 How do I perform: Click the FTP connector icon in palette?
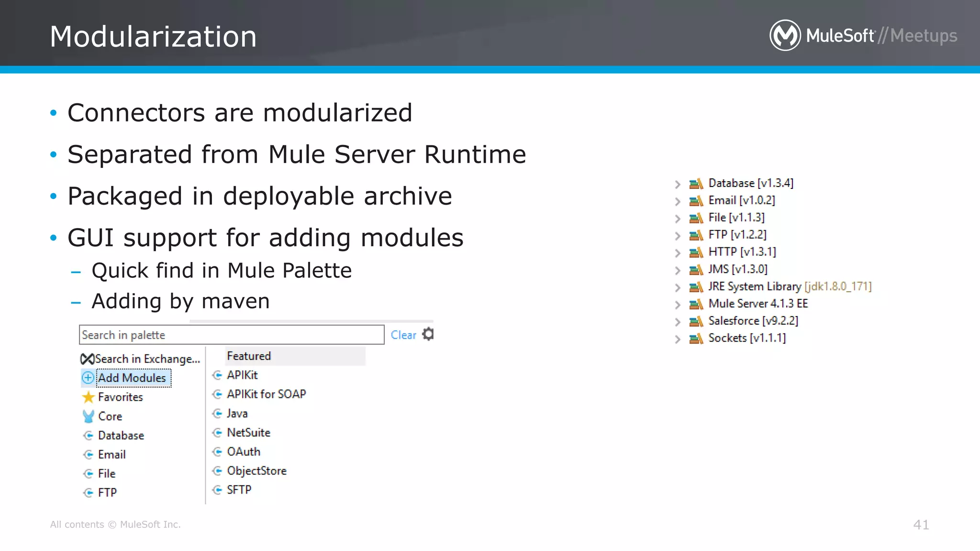point(88,493)
